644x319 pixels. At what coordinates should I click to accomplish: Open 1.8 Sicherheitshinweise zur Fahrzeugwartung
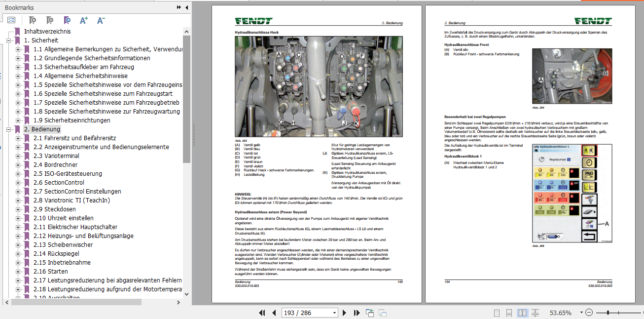pos(107,112)
